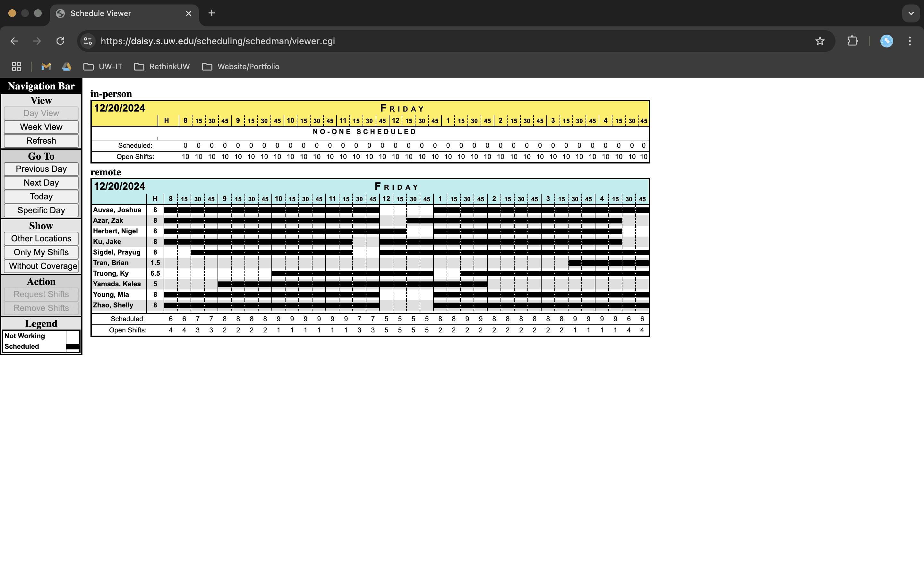Viewport: 924px width, 577px height.
Task: Click the browser reload page icon
Action: pos(60,41)
